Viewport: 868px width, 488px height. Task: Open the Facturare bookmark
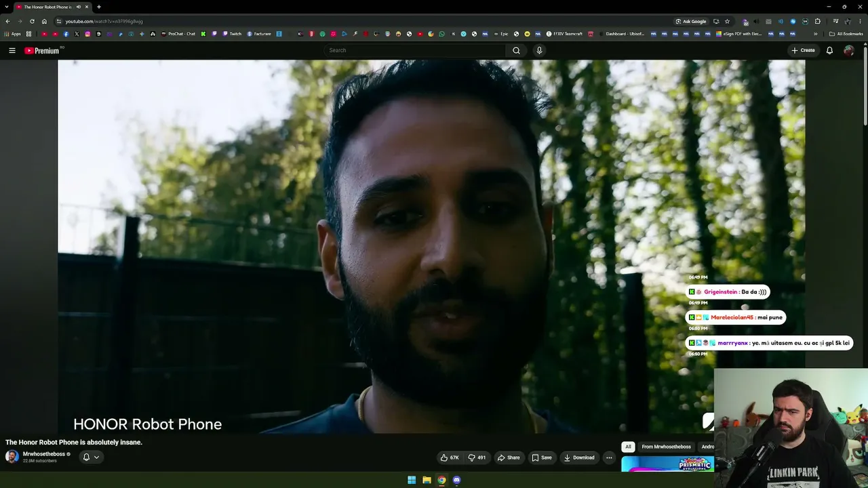(x=259, y=34)
